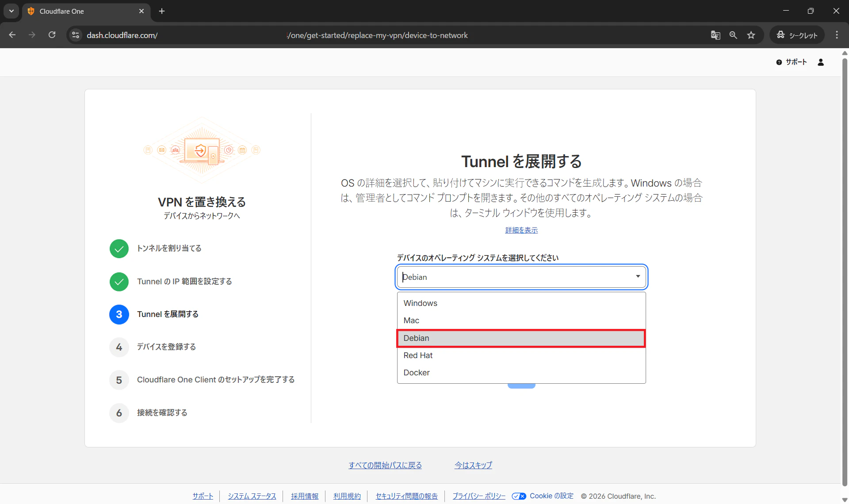Click the 接続を確認する step label

pos(162,413)
